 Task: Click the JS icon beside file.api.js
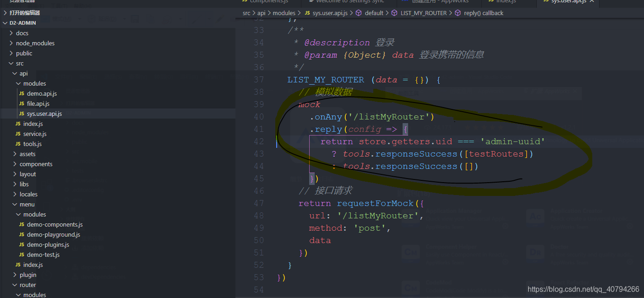click(x=22, y=103)
